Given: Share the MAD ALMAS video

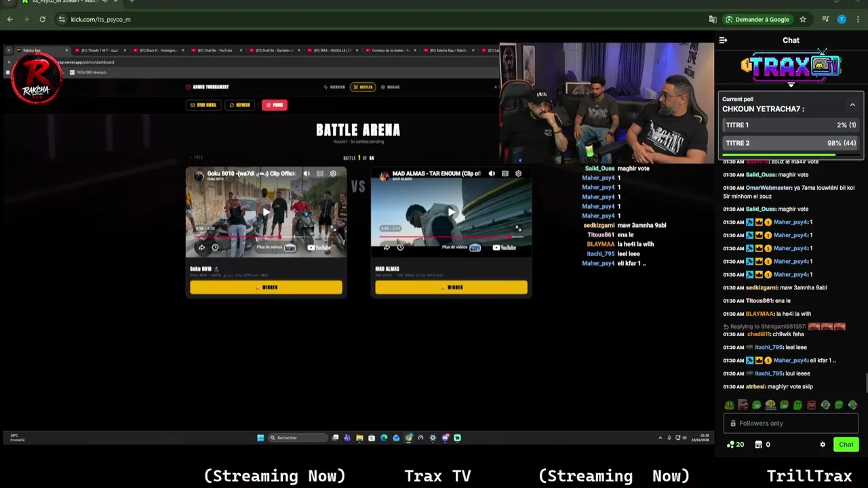Looking at the screenshot, I should (x=387, y=247).
